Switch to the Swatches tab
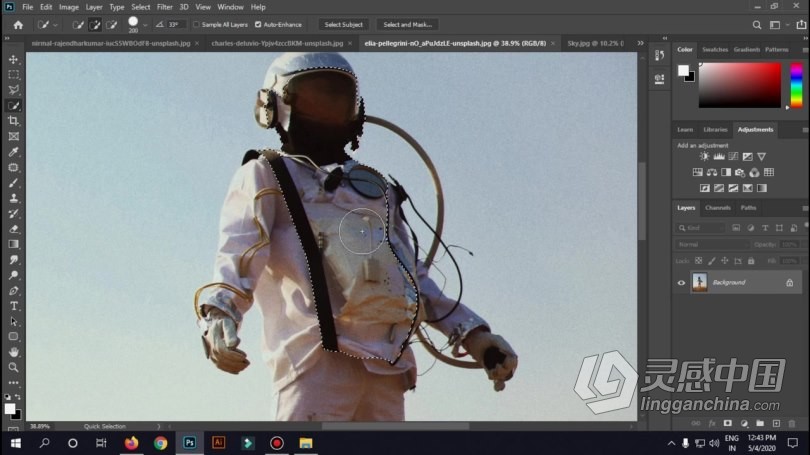The height and width of the screenshot is (455, 810). pos(715,50)
